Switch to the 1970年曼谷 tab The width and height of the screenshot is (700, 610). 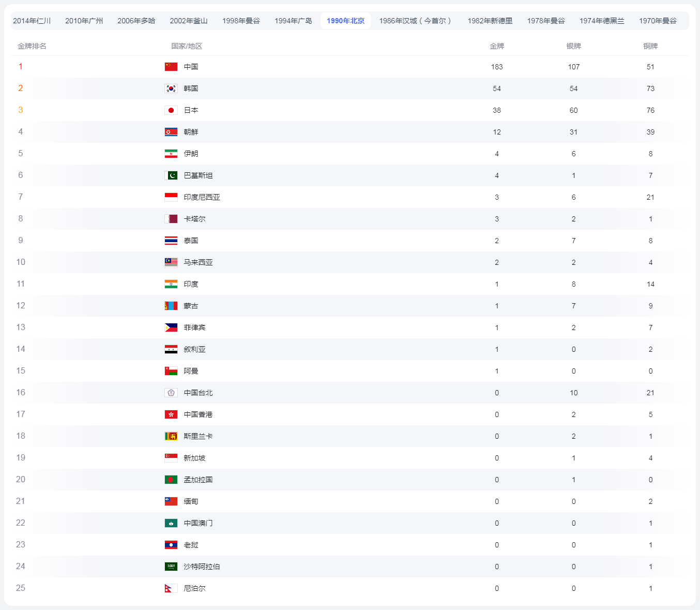(x=658, y=21)
